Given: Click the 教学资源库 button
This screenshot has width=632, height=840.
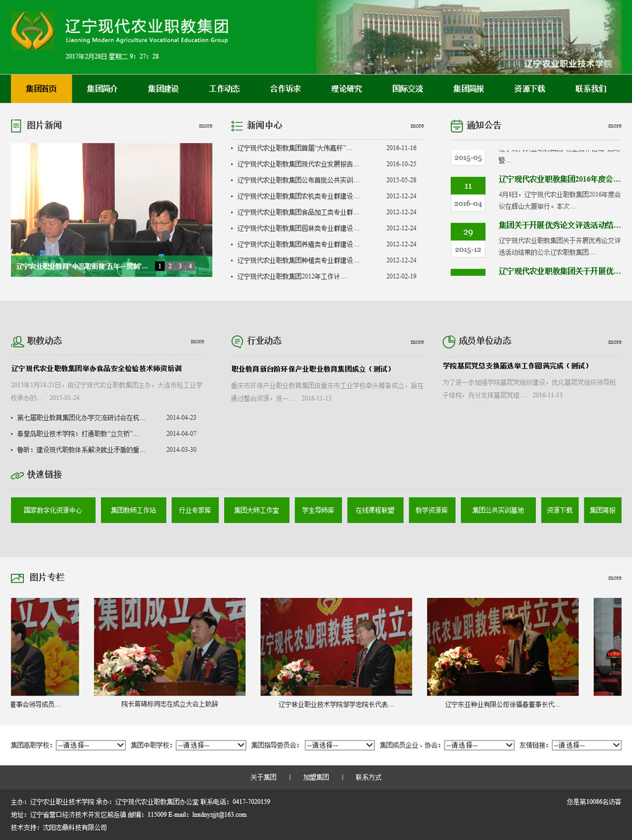Looking at the screenshot, I should tap(432, 510).
